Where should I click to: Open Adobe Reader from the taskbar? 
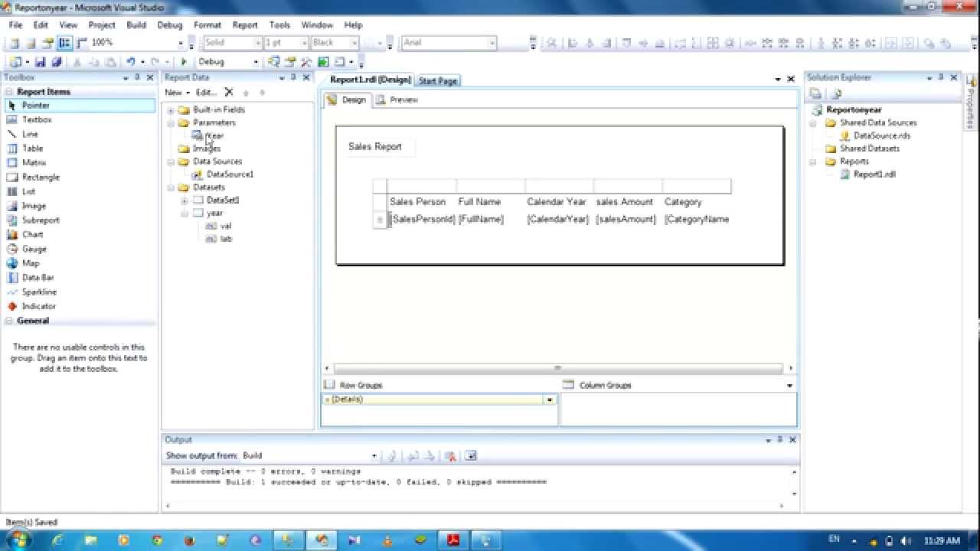tap(454, 540)
